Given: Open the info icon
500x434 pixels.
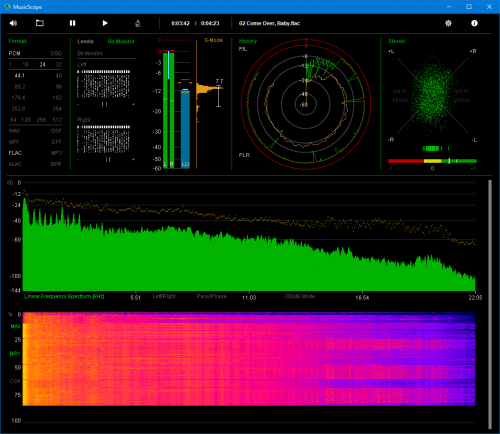Looking at the screenshot, I should point(474,23).
